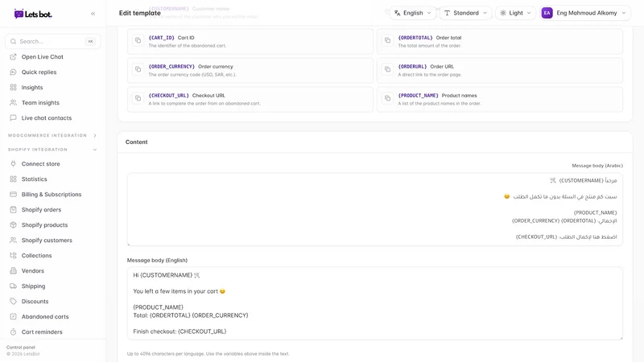
Task: Click the Team insights people icon
Action: coord(13,103)
